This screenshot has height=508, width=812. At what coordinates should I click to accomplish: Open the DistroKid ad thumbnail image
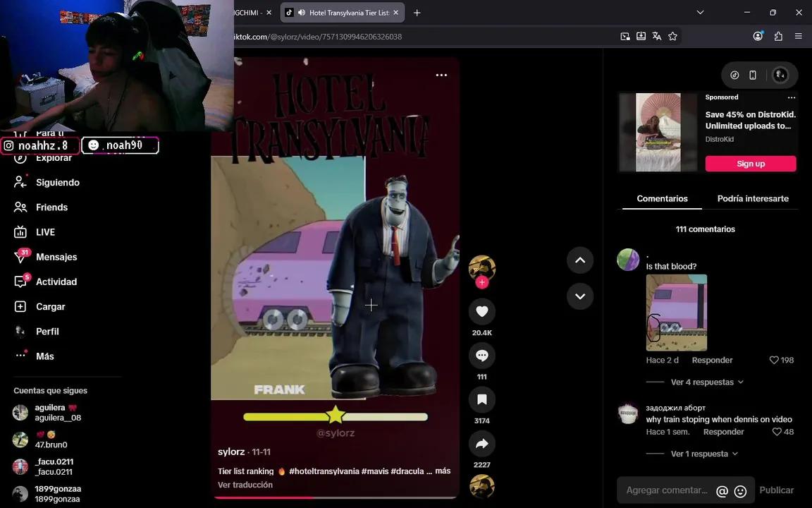(658, 132)
